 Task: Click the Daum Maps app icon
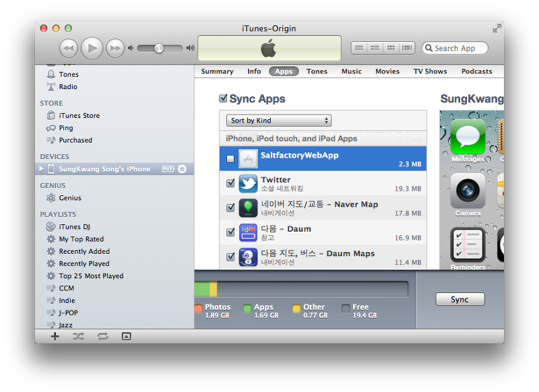[x=248, y=257]
